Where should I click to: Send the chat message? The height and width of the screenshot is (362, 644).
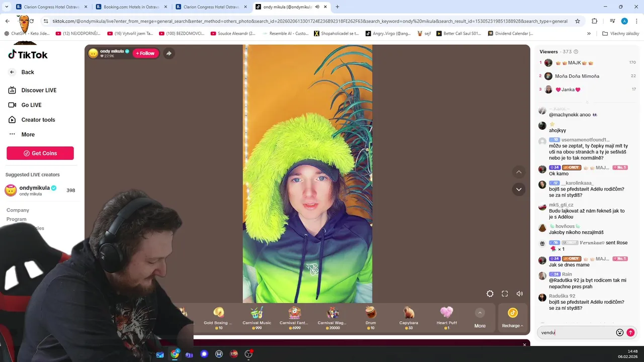coord(630,332)
